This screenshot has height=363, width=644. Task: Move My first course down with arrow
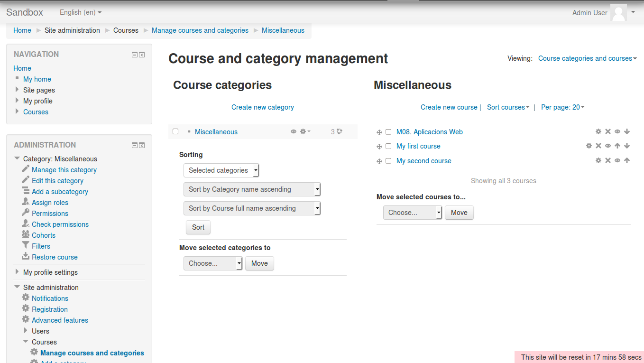click(627, 146)
